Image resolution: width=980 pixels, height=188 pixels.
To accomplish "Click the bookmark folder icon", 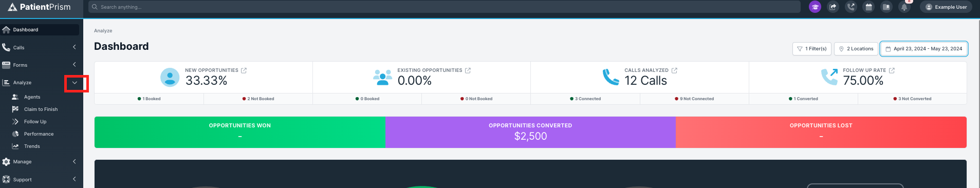I will pyautogui.click(x=886, y=7).
